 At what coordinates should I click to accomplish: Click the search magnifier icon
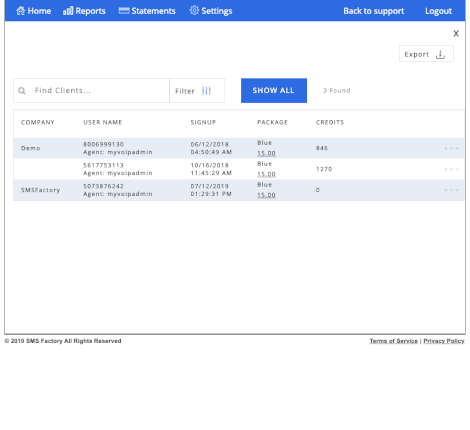(x=22, y=91)
